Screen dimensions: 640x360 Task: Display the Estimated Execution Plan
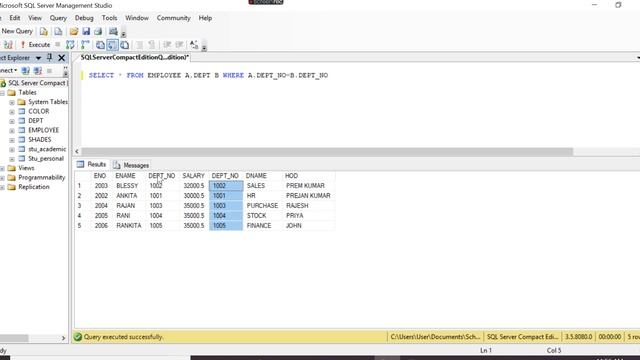pyautogui.click(x=70, y=44)
